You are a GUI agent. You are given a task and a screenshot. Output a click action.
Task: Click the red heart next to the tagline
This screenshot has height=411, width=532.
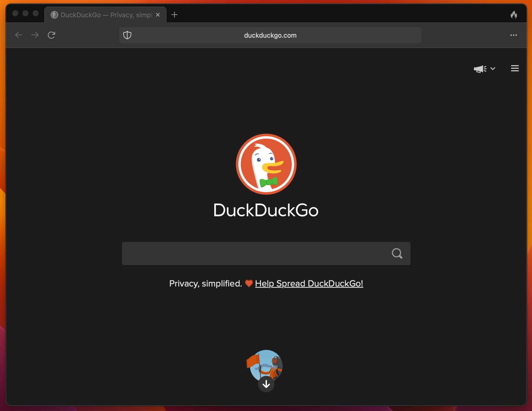point(249,283)
